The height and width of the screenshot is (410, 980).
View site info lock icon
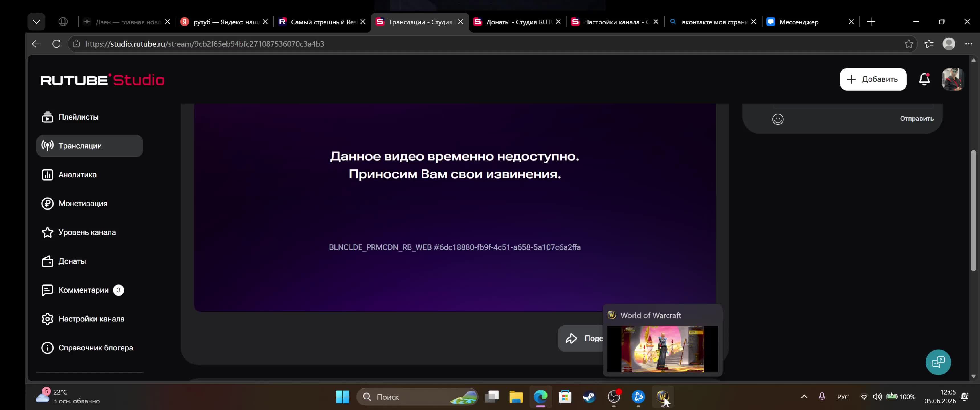click(x=76, y=44)
